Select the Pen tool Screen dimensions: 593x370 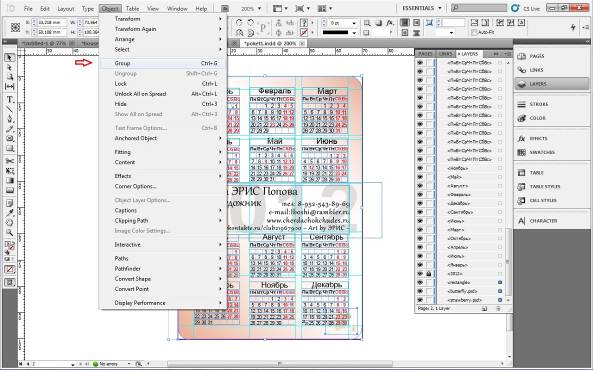pos(9,119)
